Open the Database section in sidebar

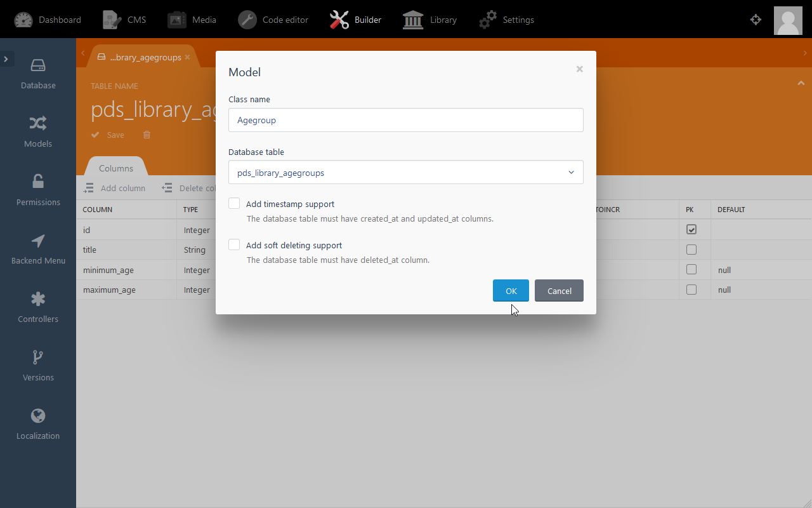point(38,74)
